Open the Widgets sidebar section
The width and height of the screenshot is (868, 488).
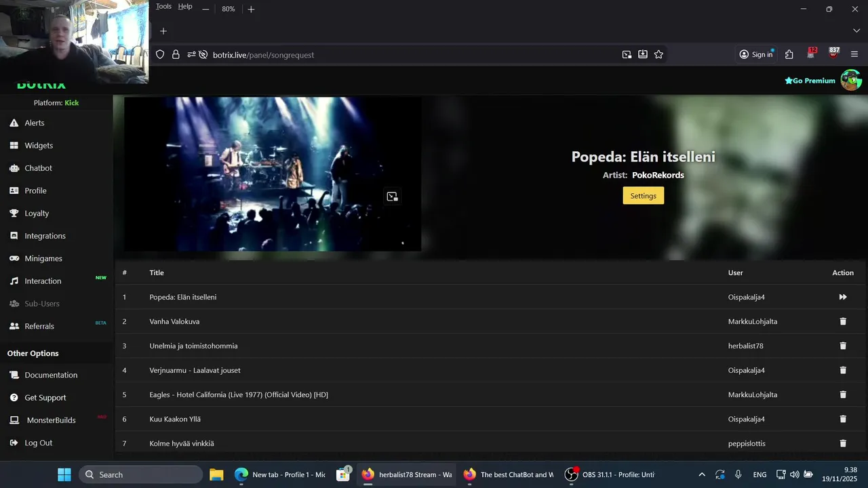coord(38,145)
